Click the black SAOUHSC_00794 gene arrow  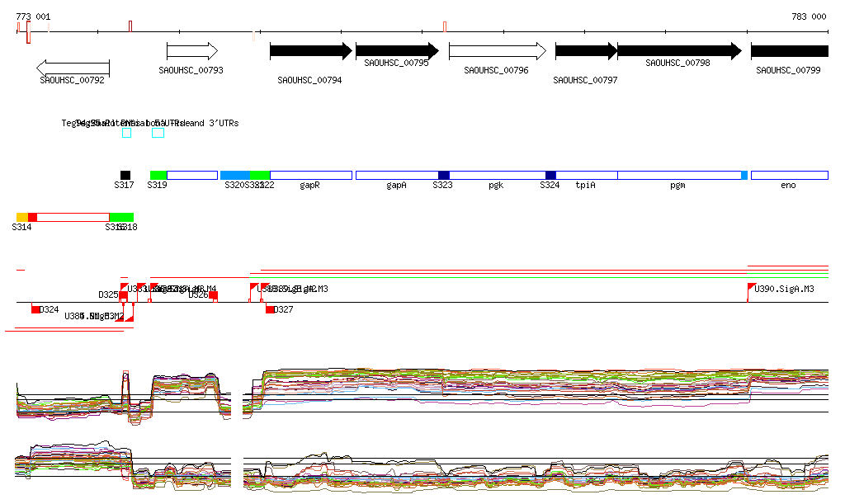(310, 51)
